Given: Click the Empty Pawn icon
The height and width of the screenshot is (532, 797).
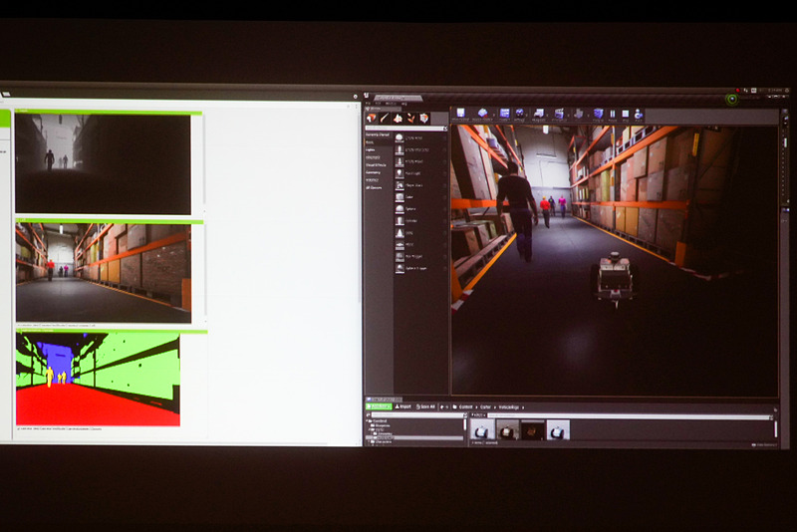Looking at the screenshot, I should click(x=399, y=161).
